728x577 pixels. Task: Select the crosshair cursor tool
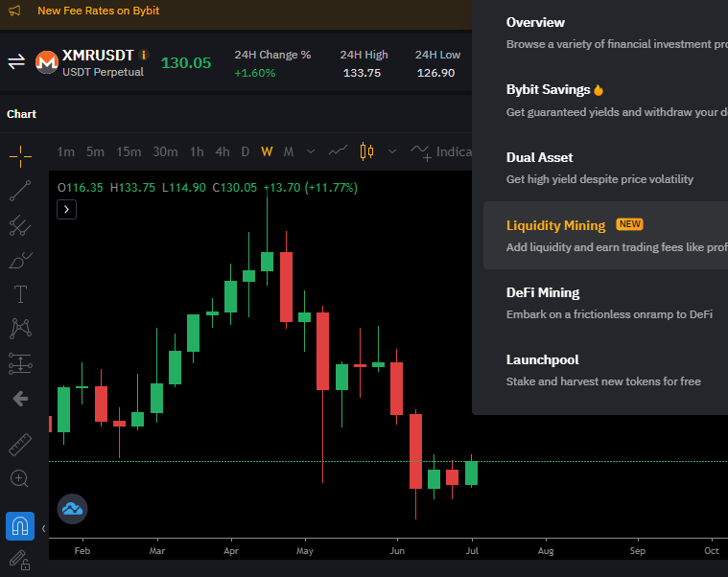coord(20,156)
